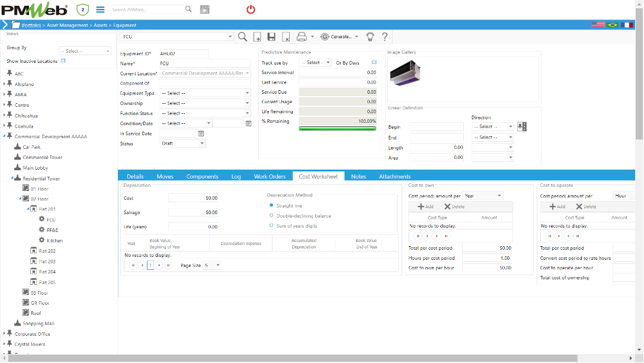
Task: Click the linear definition map icon
Action: click(x=522, y=126)
